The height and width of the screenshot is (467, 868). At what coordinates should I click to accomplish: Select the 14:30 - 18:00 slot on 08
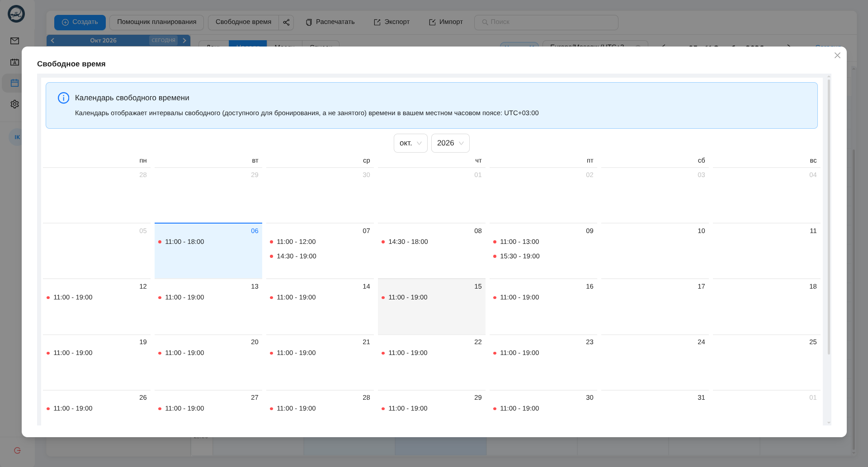(x=408, y=242)
